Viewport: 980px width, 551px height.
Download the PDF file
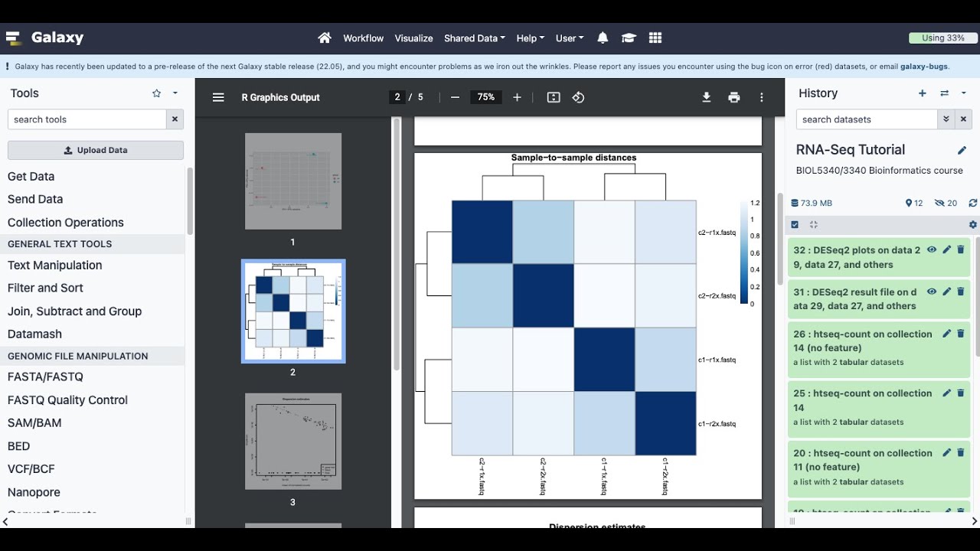point(707,97)
